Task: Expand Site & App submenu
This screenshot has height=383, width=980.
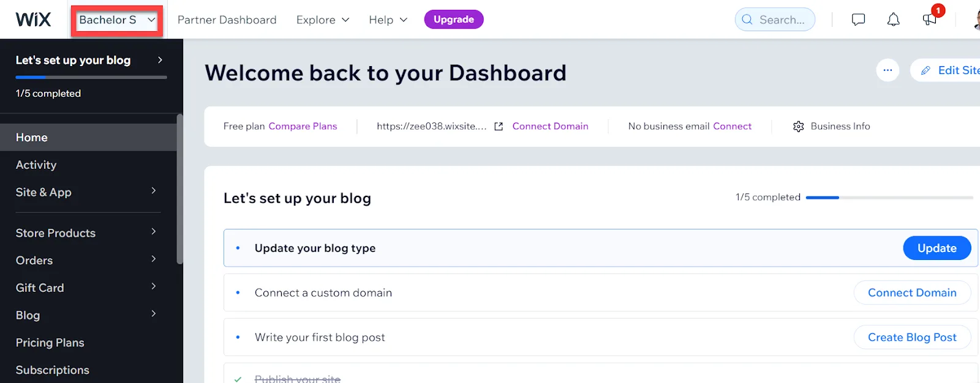Action: click(x=89, y=192)
